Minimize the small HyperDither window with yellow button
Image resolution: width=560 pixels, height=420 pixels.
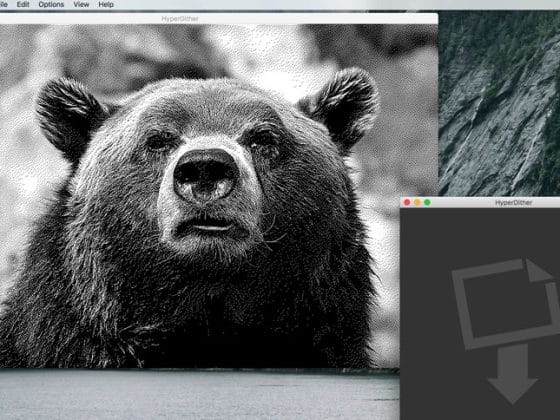[417, 202]
